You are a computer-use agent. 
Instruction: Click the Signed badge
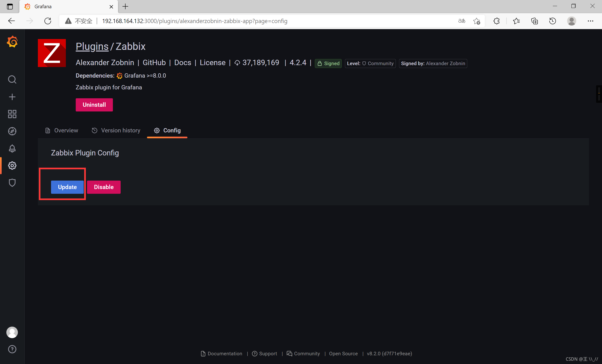point(328,63)
